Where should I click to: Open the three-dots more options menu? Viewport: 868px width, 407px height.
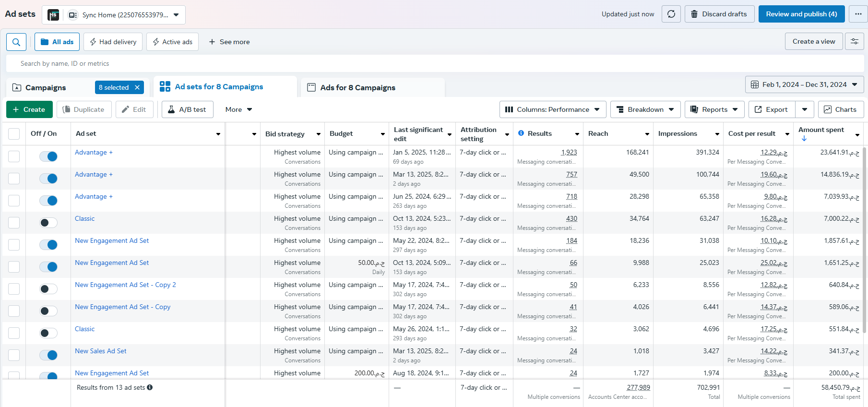click(x=858, y=14)
